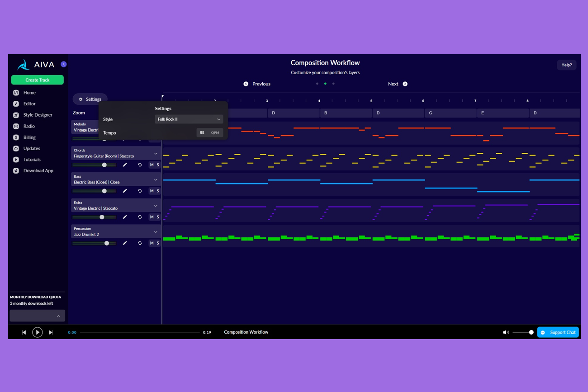Expand the Chords instrument dropdown
Image resolution: width=588 pixels, height=392 pixels.
coord(156,153)
